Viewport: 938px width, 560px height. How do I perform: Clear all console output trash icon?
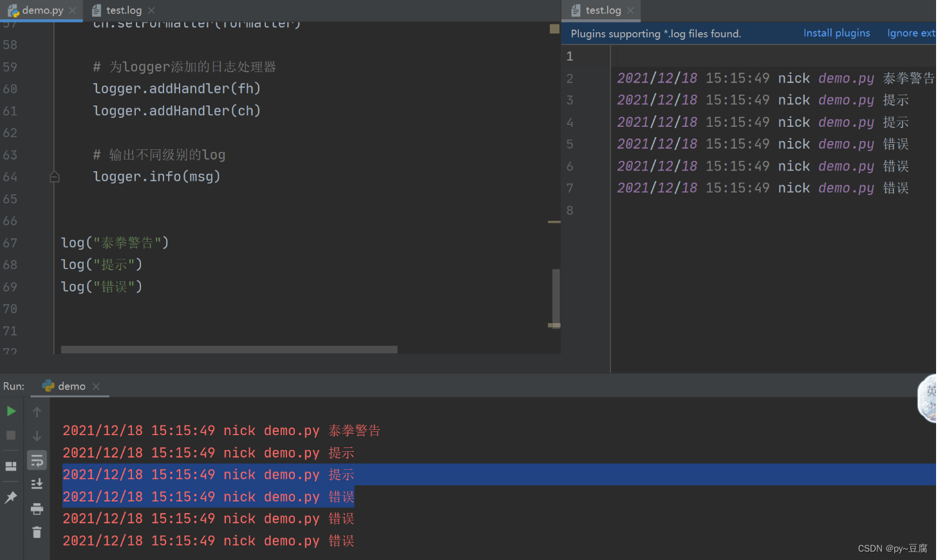click(x=37, y=532)
